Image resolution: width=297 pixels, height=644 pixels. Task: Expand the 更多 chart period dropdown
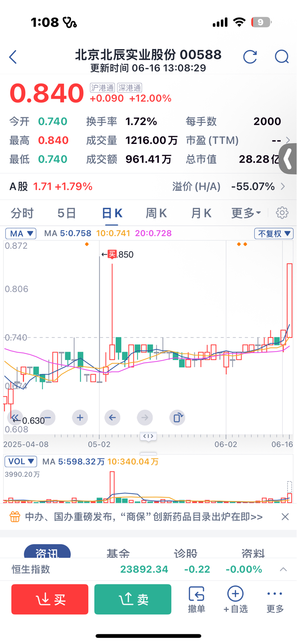pos(246,213)
